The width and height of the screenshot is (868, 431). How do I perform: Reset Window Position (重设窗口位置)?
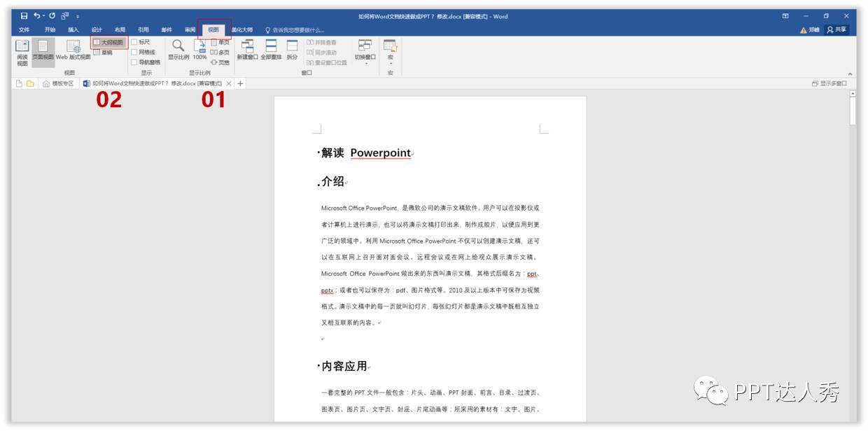pyautogui.click(x=326, y=62)
